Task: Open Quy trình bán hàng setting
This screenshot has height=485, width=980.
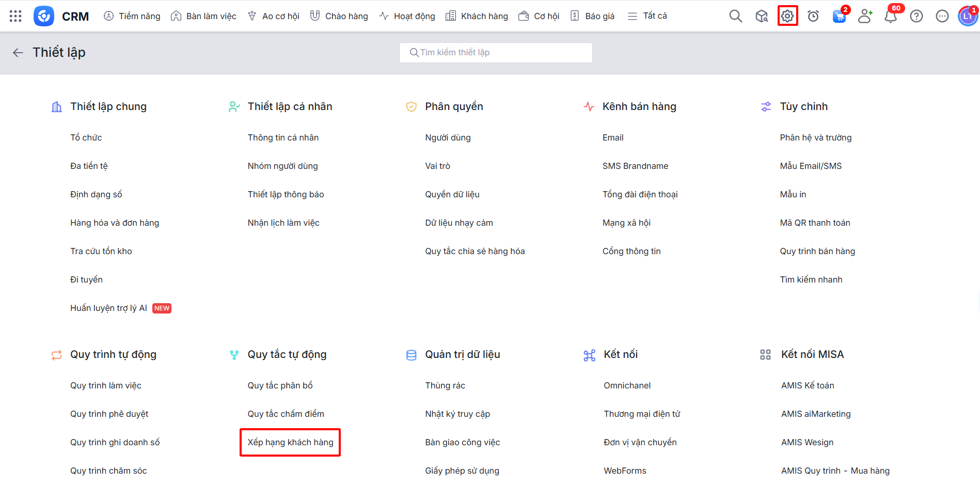Action: (817, 251)
